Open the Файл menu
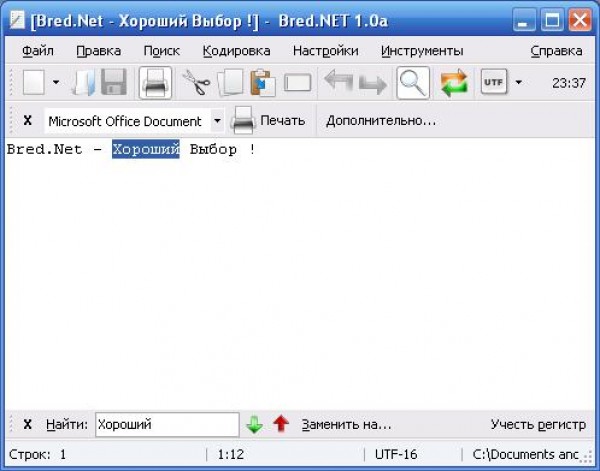Image resolution: width=600 pixels, height=471 pixels. click(38, 51)
